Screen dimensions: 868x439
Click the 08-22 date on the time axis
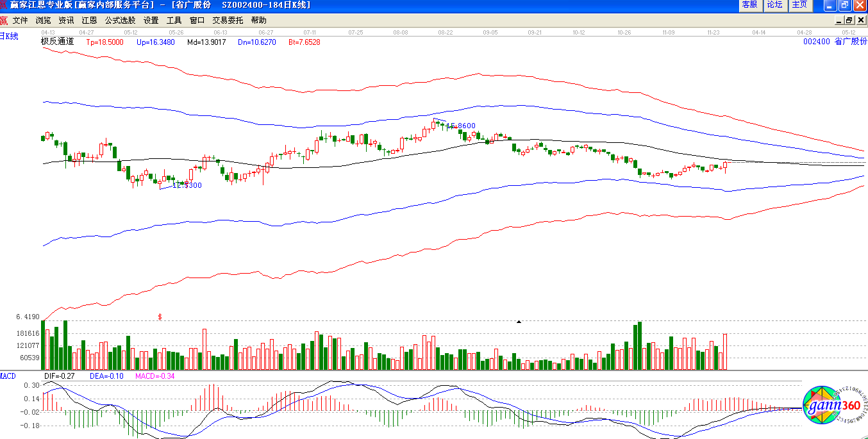446,32
